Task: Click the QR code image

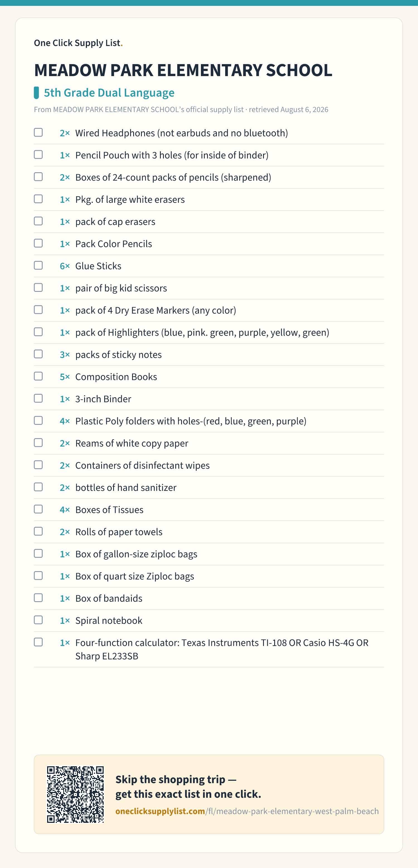Action: [x=76, y=794]
